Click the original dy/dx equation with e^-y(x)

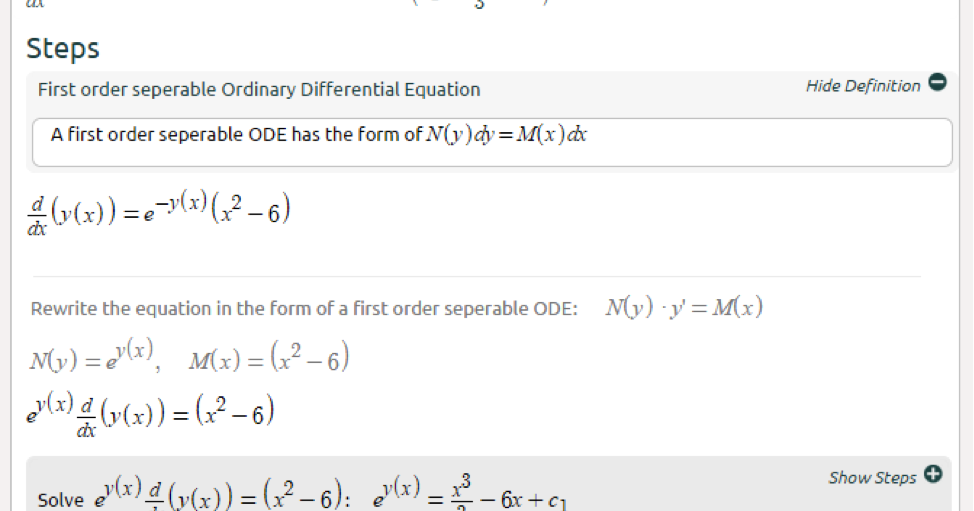pyautogui.click(x=158, y=214)
